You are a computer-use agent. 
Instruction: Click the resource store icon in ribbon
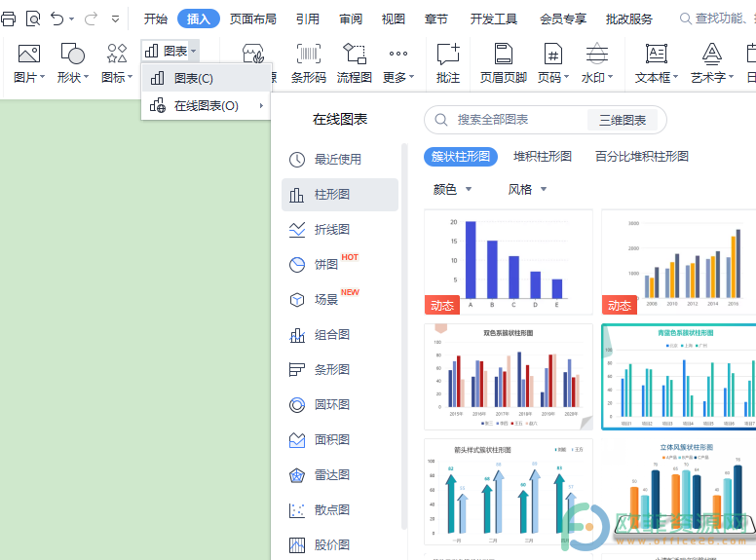pos(253,54)
